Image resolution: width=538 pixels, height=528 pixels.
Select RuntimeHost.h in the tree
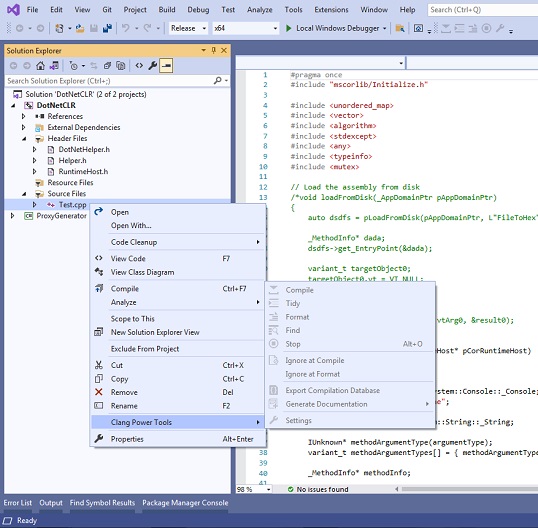(83, 172)
